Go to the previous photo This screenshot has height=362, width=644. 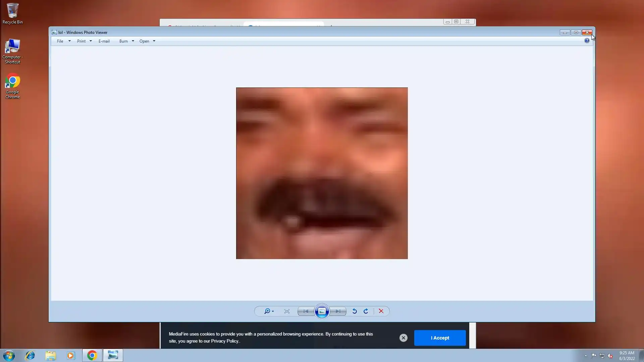click(x=306, y=311)
